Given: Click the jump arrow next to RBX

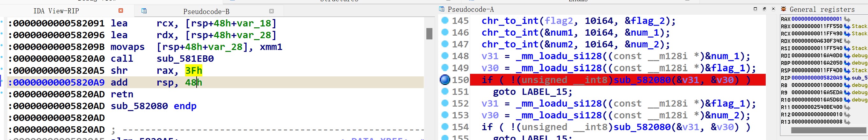Looking at the screenshot, I should (847, 27).
